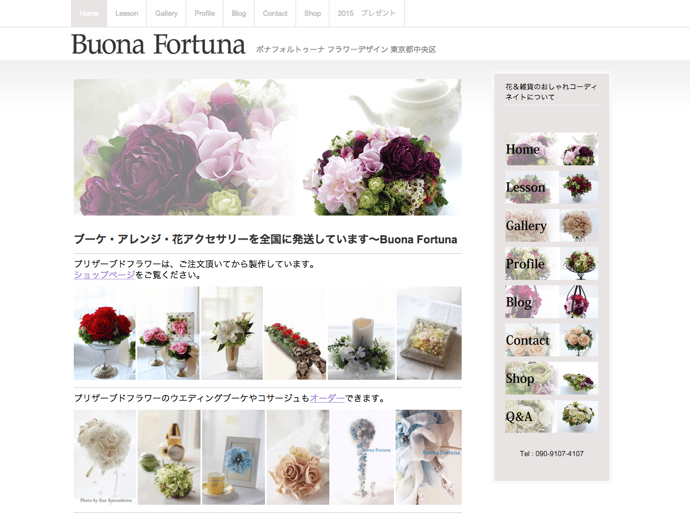Viewport: 690px width, 514px height.
Task: Click the sidebar Q&A image button
Action: coord(551,416)
